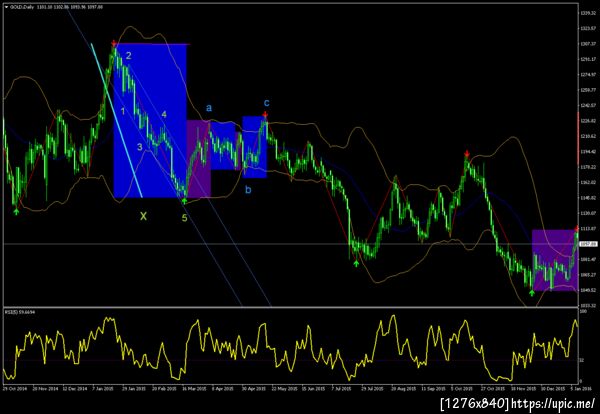Click the red arrow at the October 2015 peak
Image resolution: width=600 pixels, height=414 pixels.
[467, 154]
